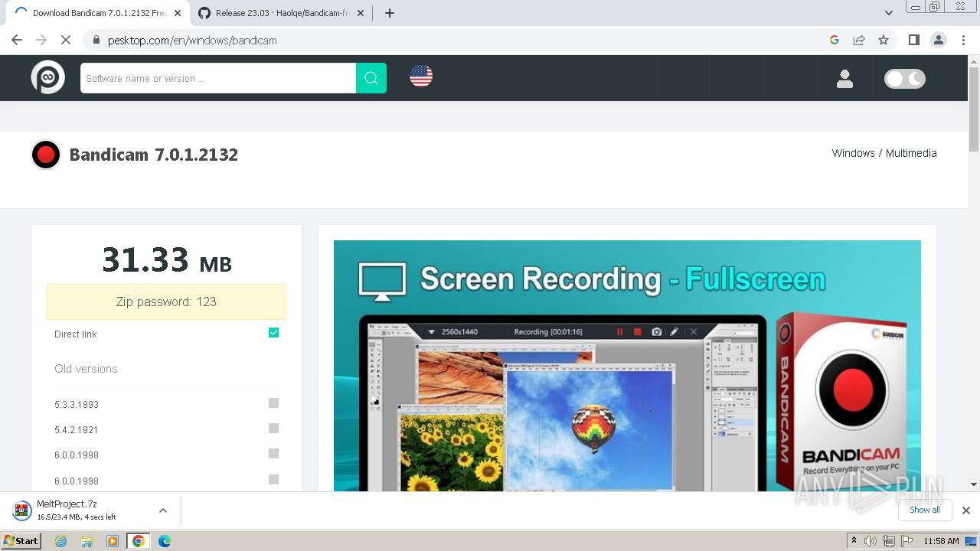The width and height of the screenshot is (980, 551).
Task: Stop loading the page
Action: coord(66,41)
